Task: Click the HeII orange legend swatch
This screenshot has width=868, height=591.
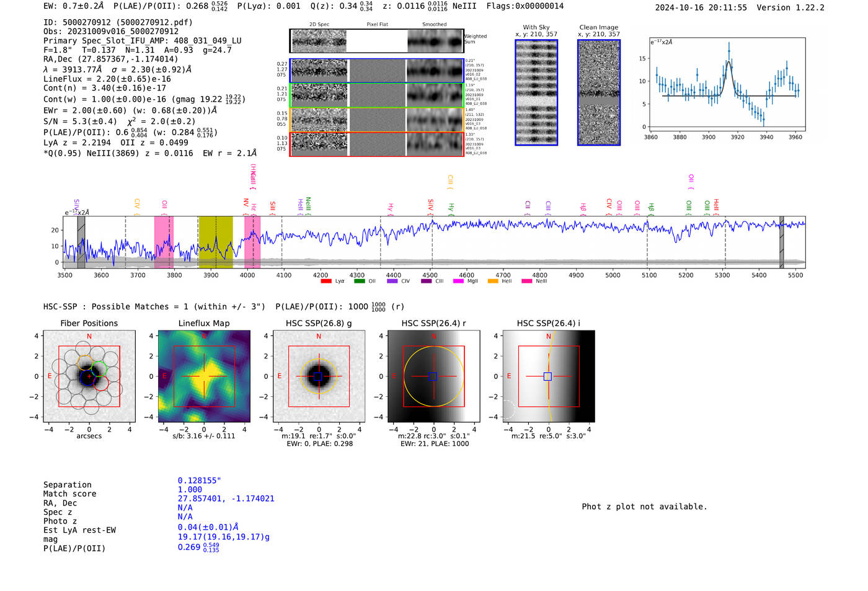Action: point(493,282)
